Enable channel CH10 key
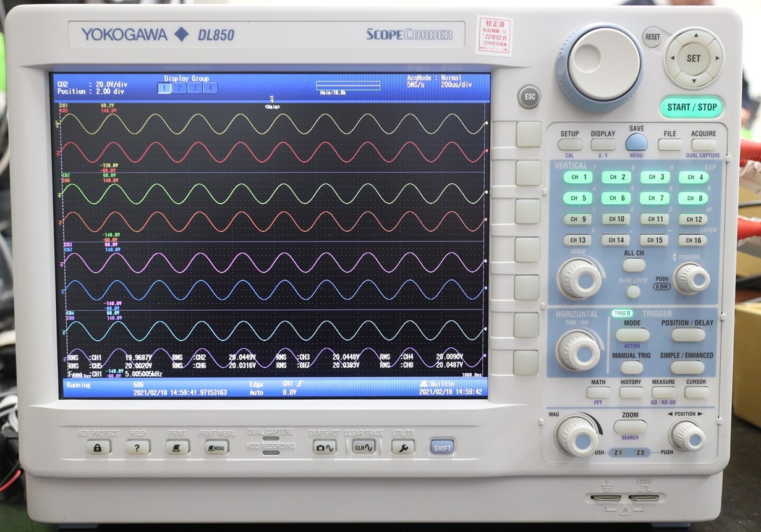Image resolution: width=761 pixels, height=532 pixels. coord(616,219)
